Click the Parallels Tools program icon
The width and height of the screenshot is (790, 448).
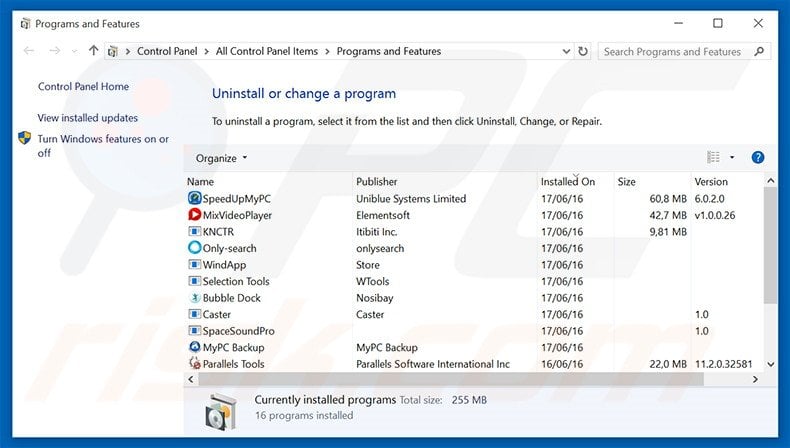tap(194, 363)
